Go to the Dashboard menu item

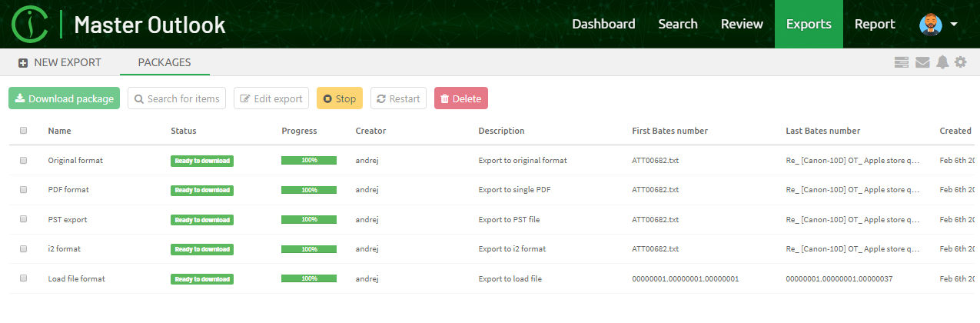603,24
